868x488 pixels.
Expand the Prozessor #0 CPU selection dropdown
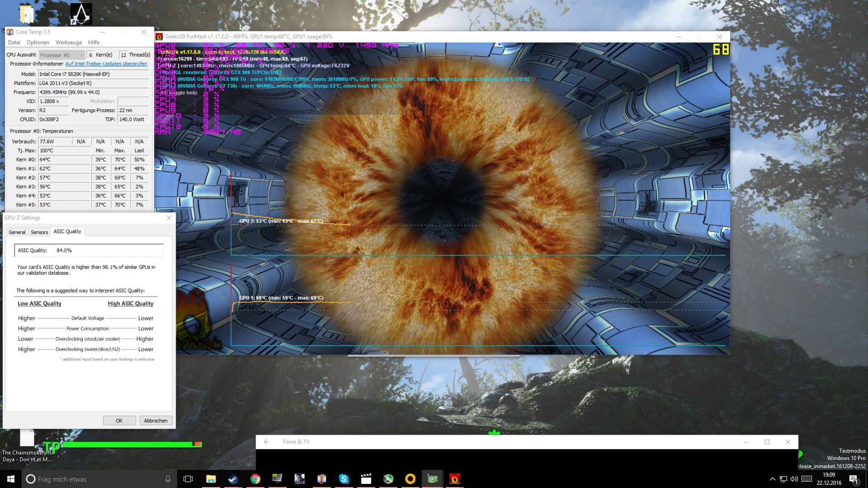(62, 55)
